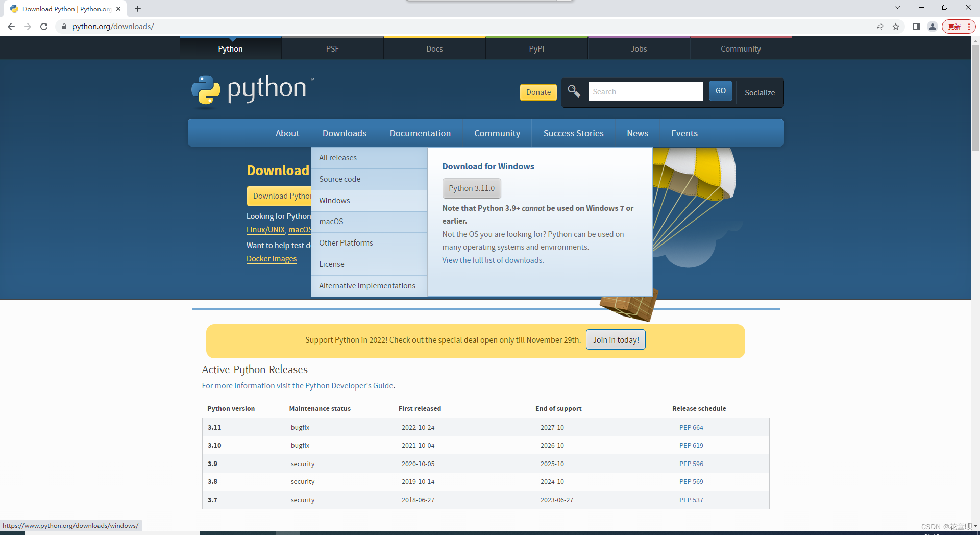Select Other Platforms in submenu
This screenshot has width=980, height=535.
click(370, 243)
